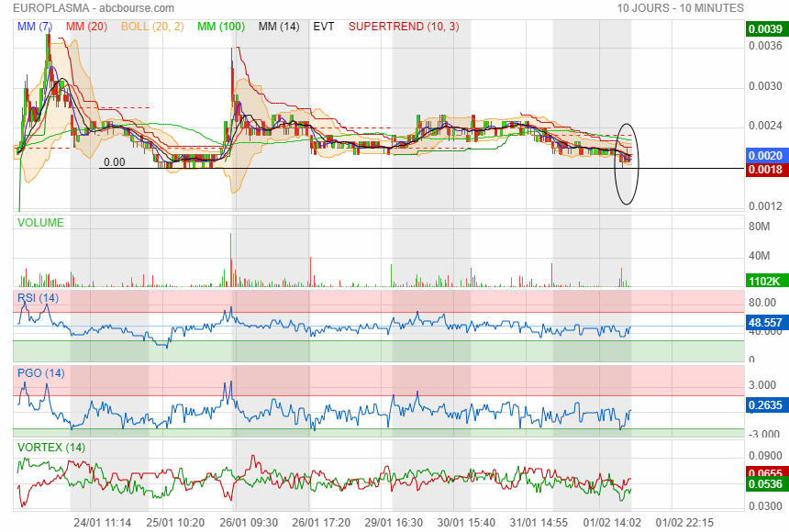Viewport: 789px width, 532px height.
Task: Click the 29/01 16:30 time axis label
Action: coord(394,523)
